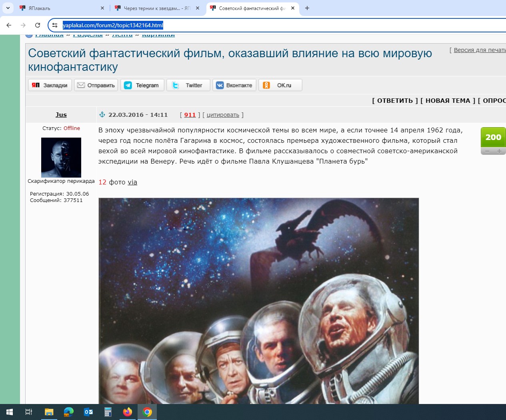Click the post date 22.03.2016 - 14:11
This screenshot has height=420, width=506.
click(x=138, y=115)
